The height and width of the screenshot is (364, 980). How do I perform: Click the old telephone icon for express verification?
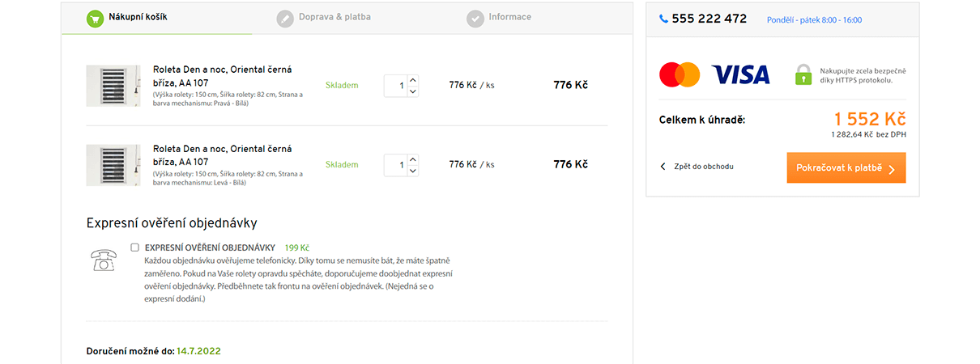(x=103, y=260)
